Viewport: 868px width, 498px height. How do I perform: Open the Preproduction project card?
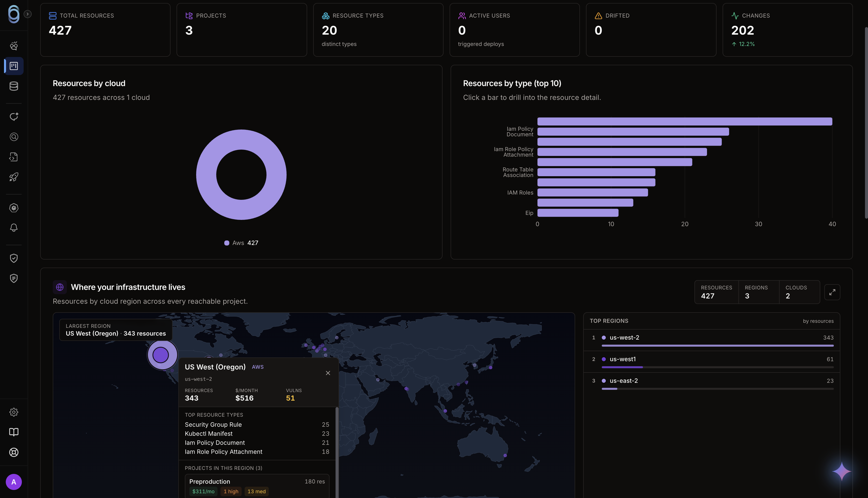(257, 486)
